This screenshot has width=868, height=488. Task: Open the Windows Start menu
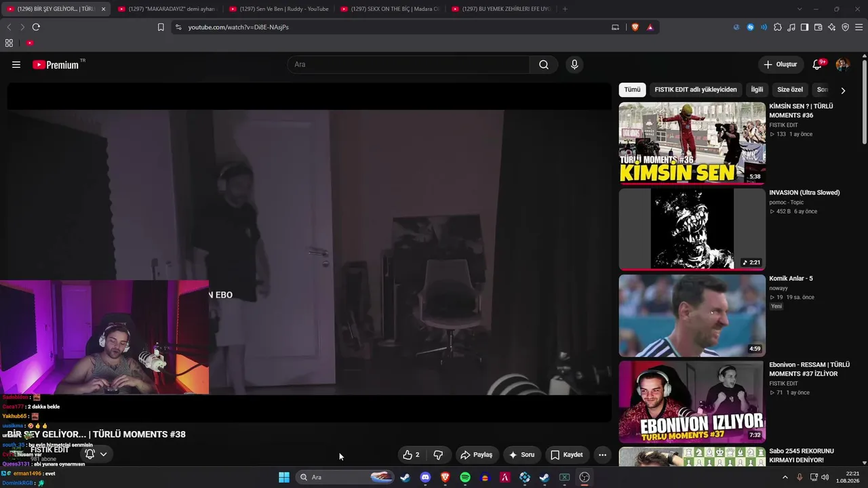tap(284, 477)
